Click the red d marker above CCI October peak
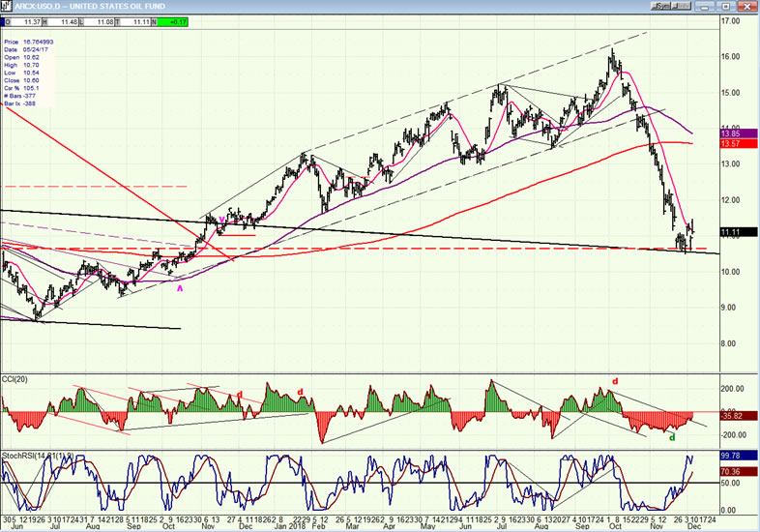Image resolution: width=760 pixels, height=532 pixels. [x=615, y=381]
